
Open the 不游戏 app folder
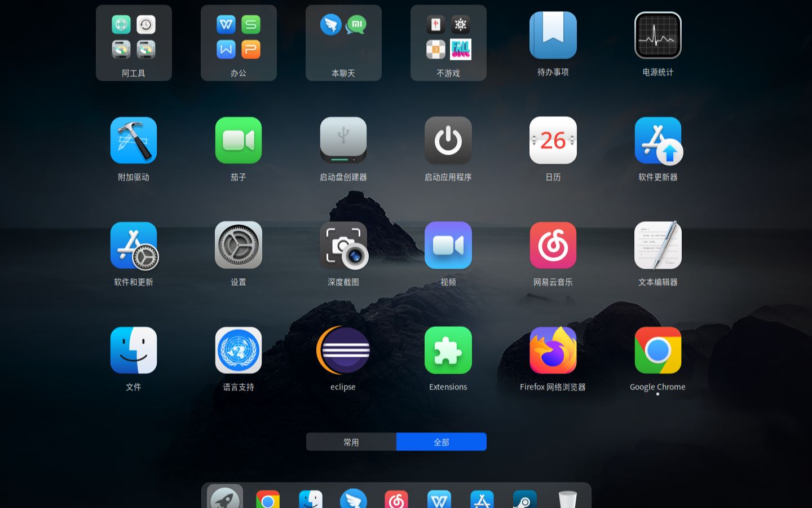[x=448, y=43]
